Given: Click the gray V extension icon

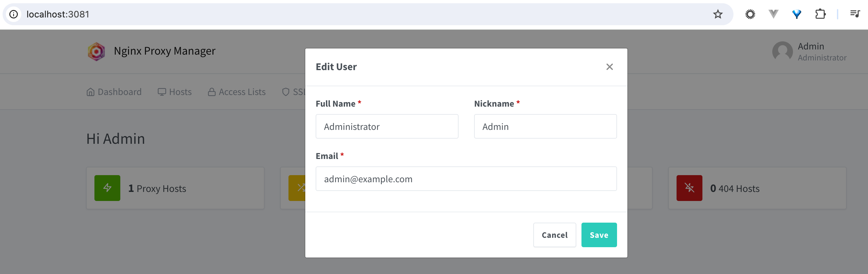Looking at the screenshot, I should coord(773,14).
